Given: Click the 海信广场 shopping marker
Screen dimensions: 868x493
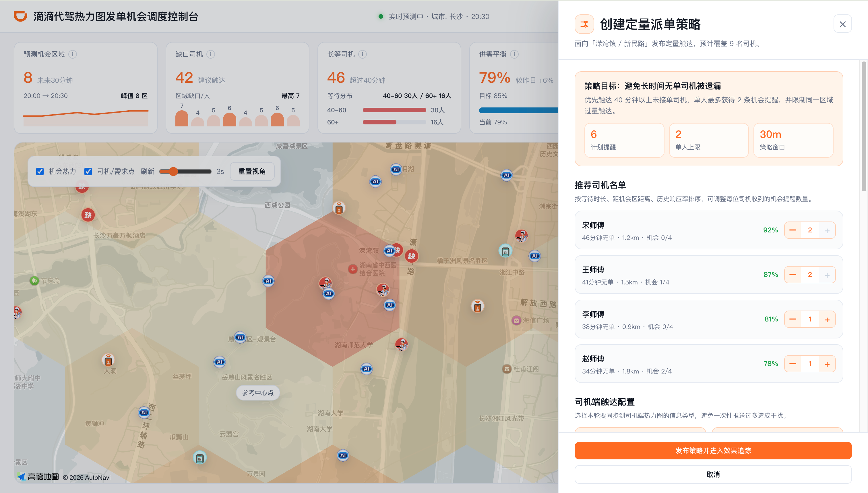Looking at the screenshot, I should (x=516, y=320).
